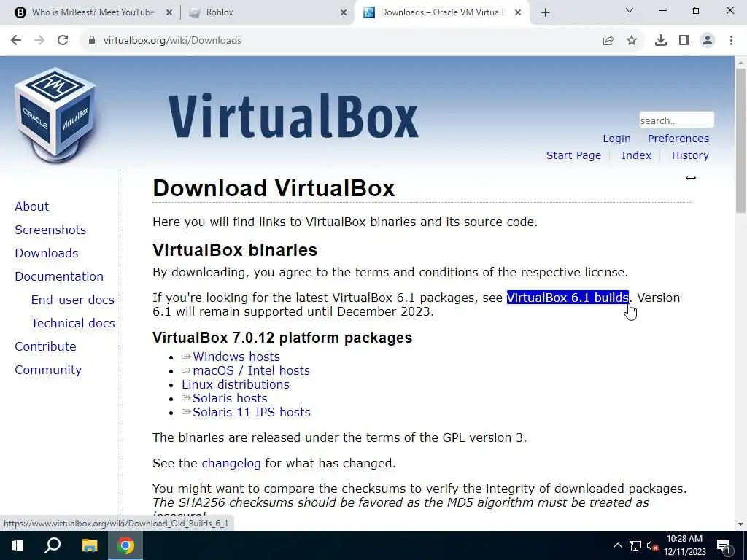
Task: Open the Linux distributions link
Action: (236, 384)
